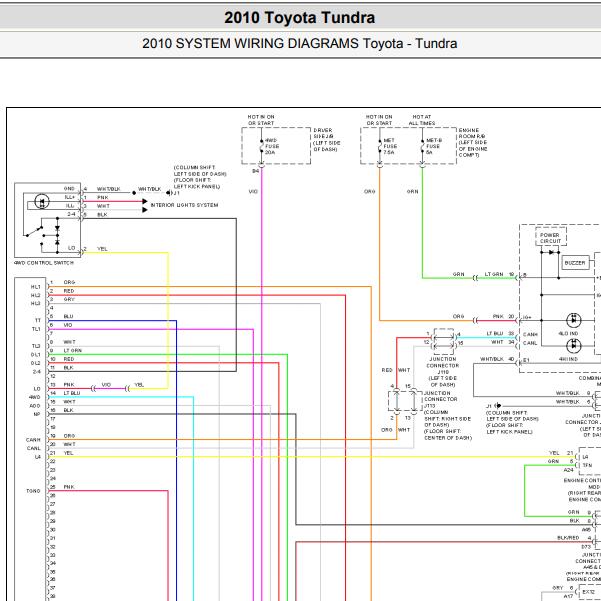Select the MET 7.5A fuse symbol
This screenshot has width=601, height=601.
pyautogui.click(x=379, y=146)
